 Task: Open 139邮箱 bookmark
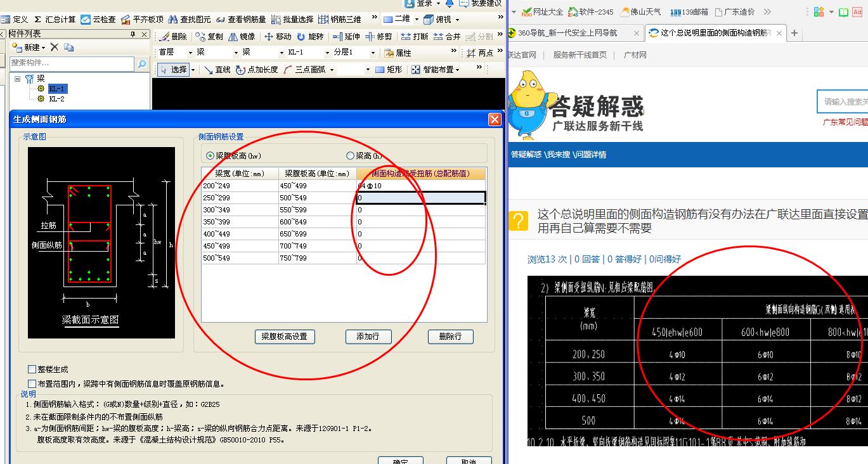coord(689,12)
